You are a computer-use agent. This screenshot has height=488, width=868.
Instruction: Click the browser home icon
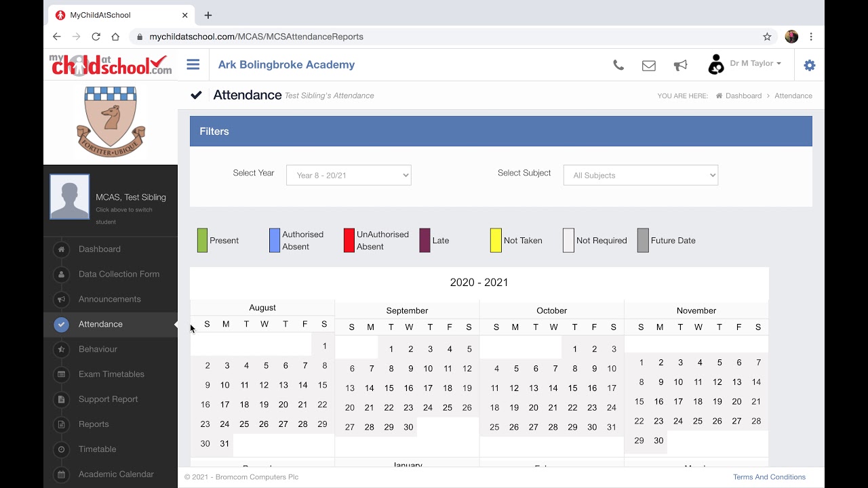point(115,37)
